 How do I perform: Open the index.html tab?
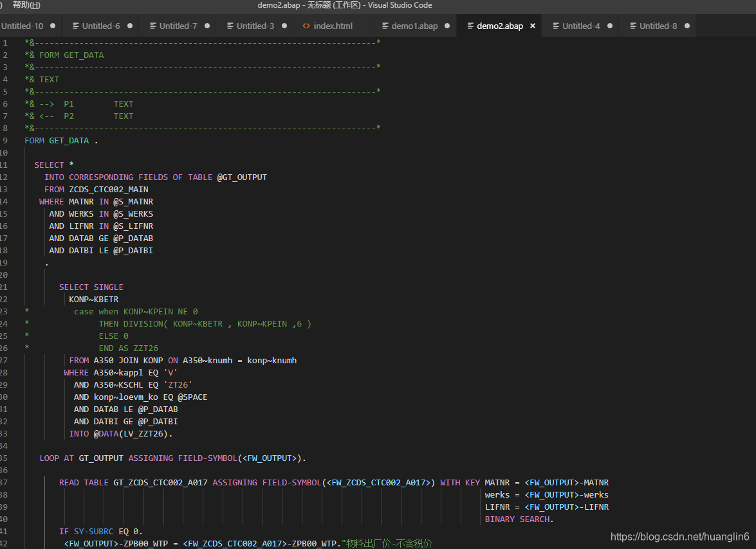(333, 26)
